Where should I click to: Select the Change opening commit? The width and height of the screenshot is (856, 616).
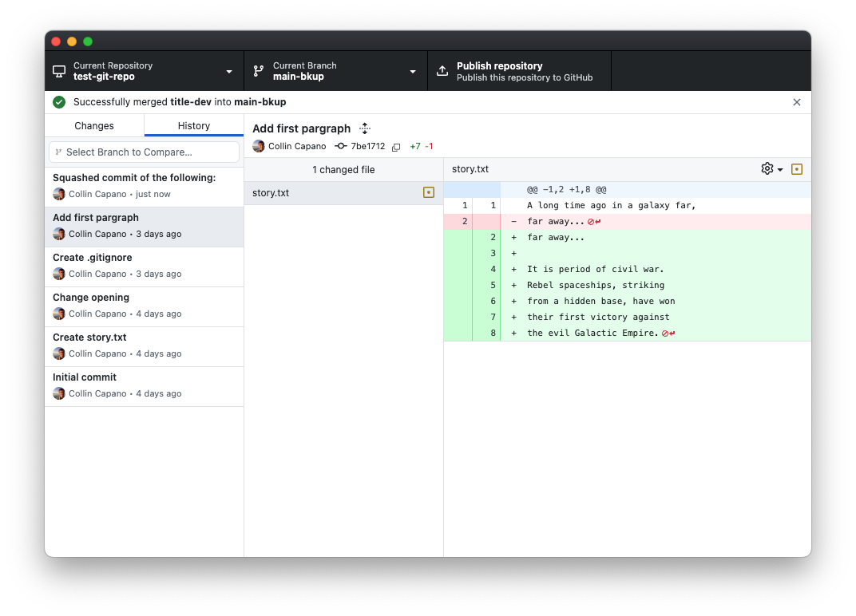click(x=144, y=306)
